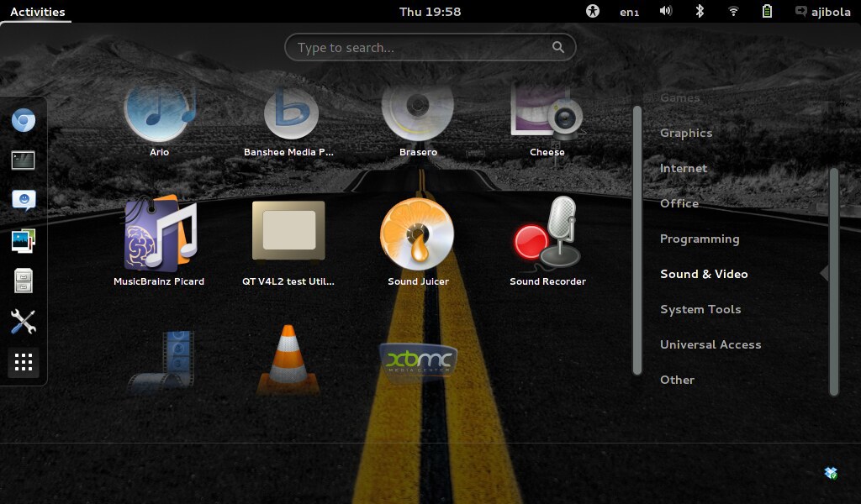The width and height of the screenshot is (861, 504).
Task: Open VLC media player cone icon
Action: (x=288, y=360)
